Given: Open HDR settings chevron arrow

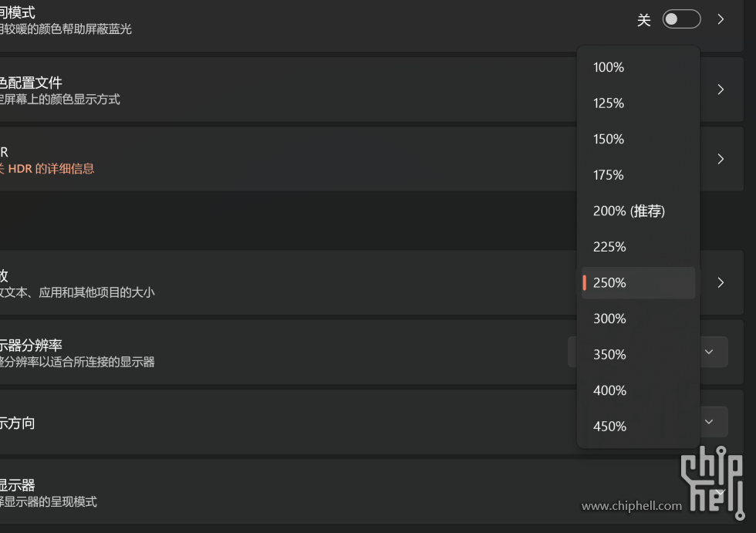Looking at the screenshot, I should tap(721, 159).
